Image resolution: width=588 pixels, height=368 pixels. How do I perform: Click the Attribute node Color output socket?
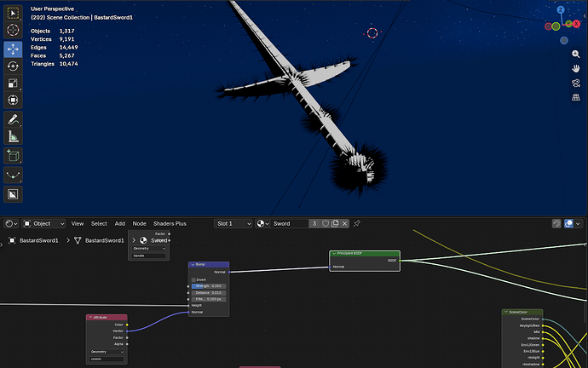point(127,325)
